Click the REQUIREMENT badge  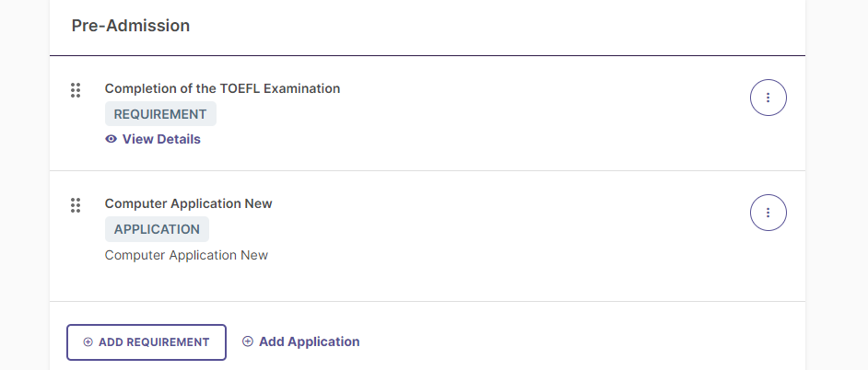(160, 114)
